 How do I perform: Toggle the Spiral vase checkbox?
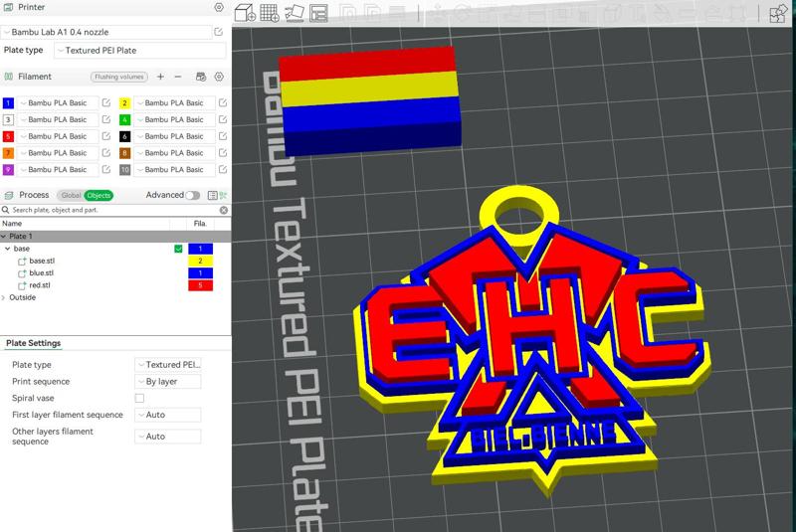pyautogui.click(x=139, y=398)
